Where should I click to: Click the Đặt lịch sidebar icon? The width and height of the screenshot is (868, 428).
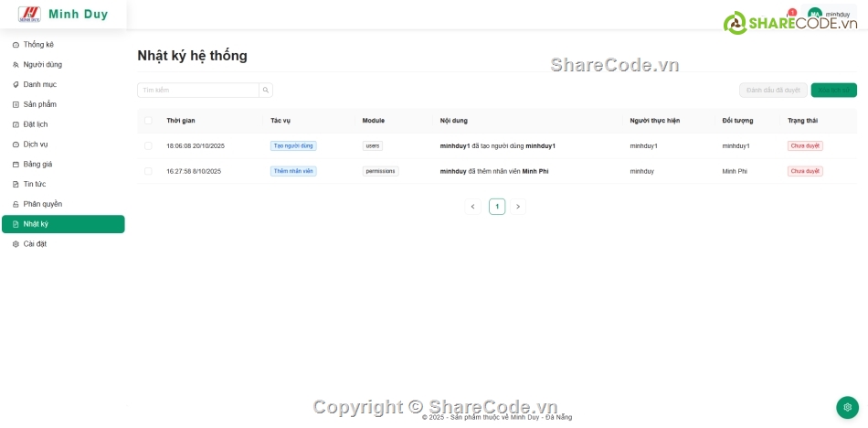coord(16,124)
